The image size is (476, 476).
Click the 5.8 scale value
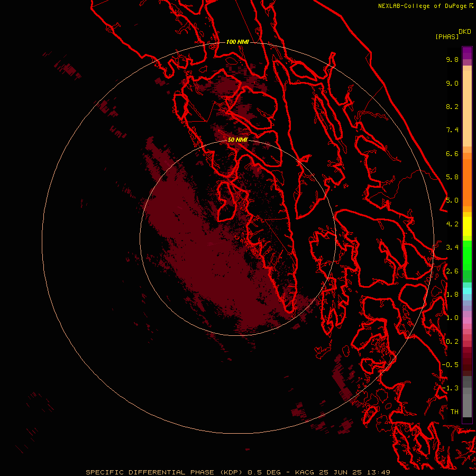(x=452, y=177)
